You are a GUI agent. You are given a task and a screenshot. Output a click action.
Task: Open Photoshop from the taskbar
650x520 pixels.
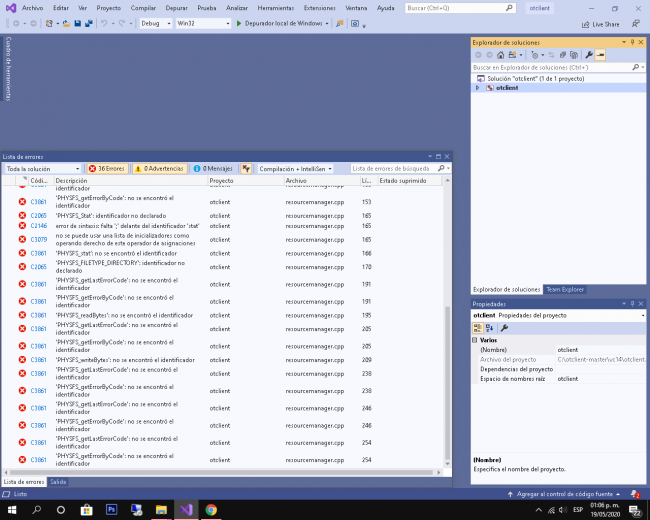tap(112, 510)
